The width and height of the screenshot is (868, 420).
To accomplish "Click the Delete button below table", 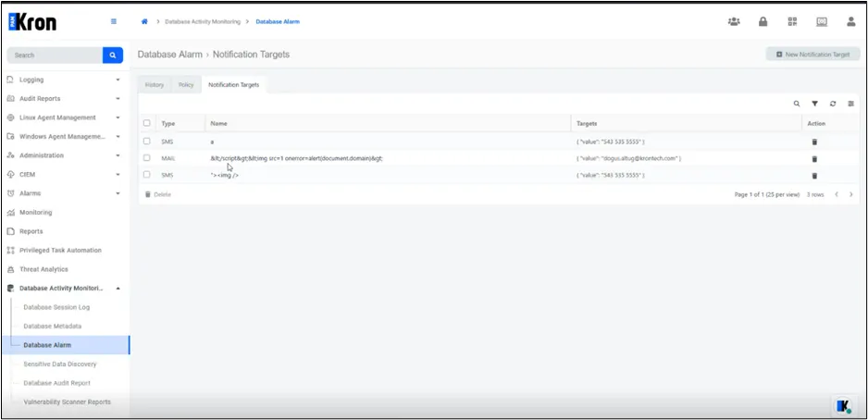I will (x=157, y=195).
